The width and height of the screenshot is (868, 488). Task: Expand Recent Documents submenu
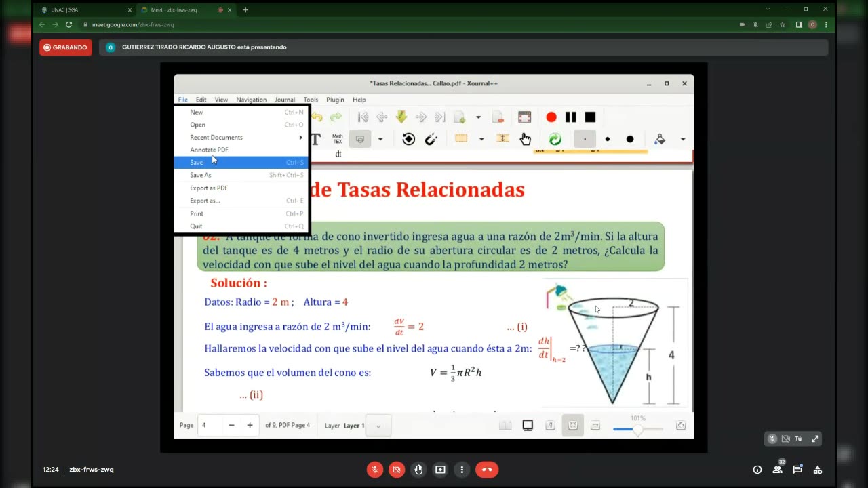pyautogui.click(x=241, y=138)
